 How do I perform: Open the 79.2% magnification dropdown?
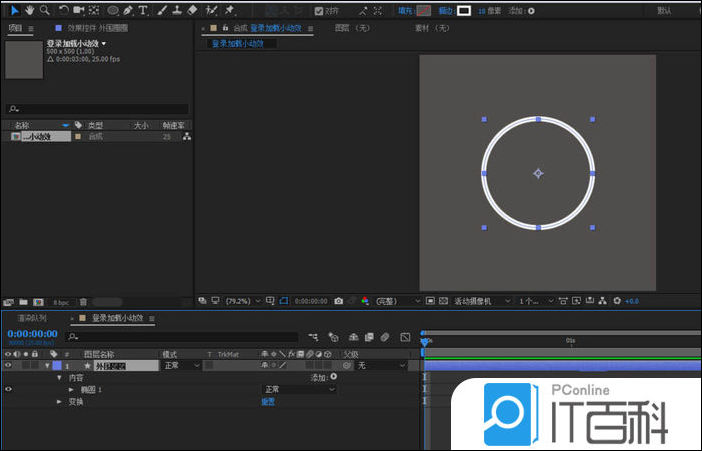[240, 300]
